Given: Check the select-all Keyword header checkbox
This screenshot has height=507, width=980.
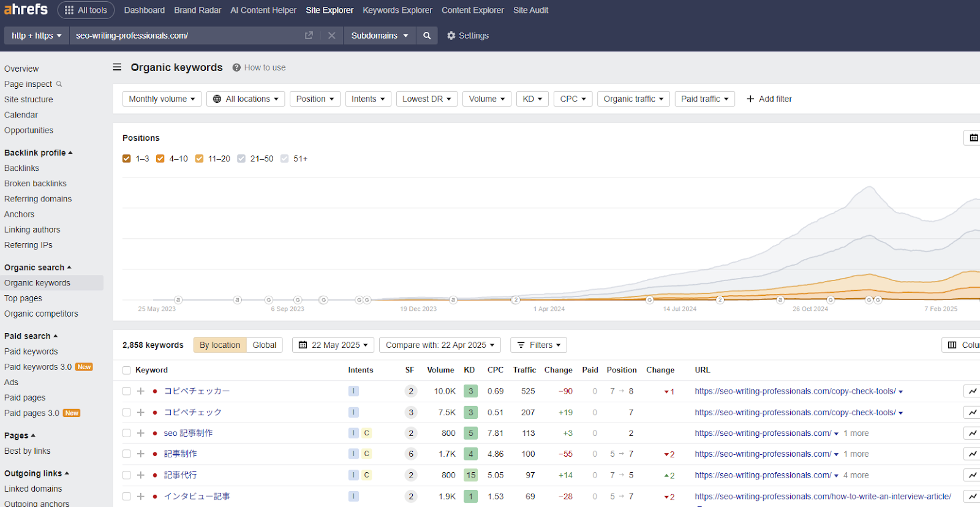Looking at the screenshot, I should point(127,370).
